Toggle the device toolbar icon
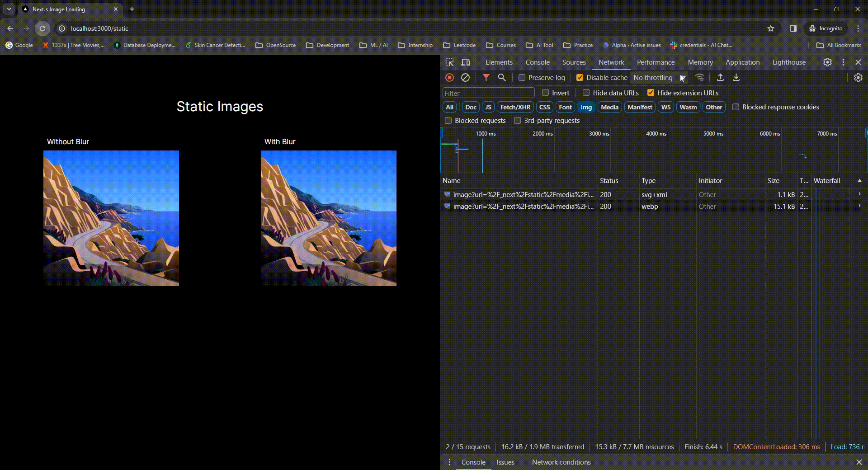868x470 pixels. click(466, 62)
